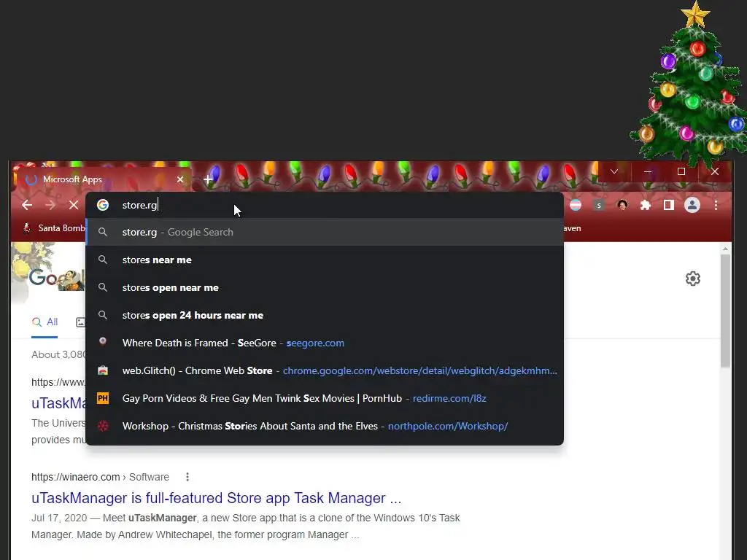Select 'stores open near me' suggestion
The width and height of the screenshot is (747, 560).
point(325,287)
